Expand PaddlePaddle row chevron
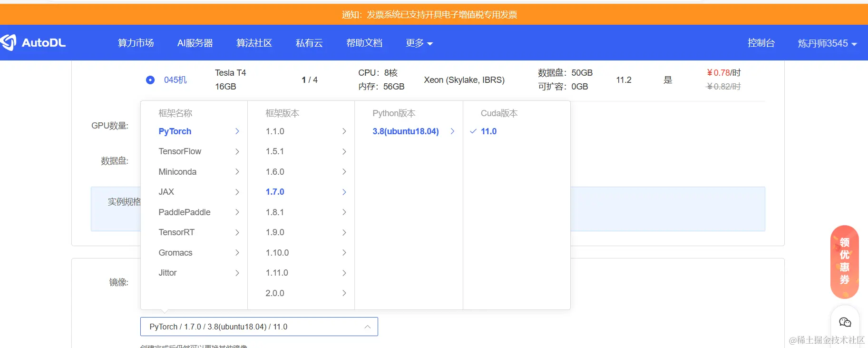This screenshot has height=348, width=868. point(237,212)
